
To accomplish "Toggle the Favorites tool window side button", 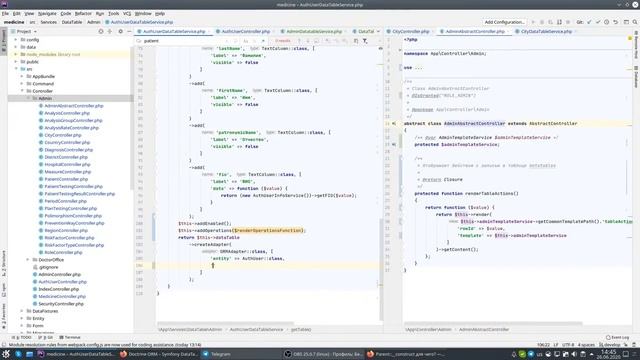I will (4, 316).
